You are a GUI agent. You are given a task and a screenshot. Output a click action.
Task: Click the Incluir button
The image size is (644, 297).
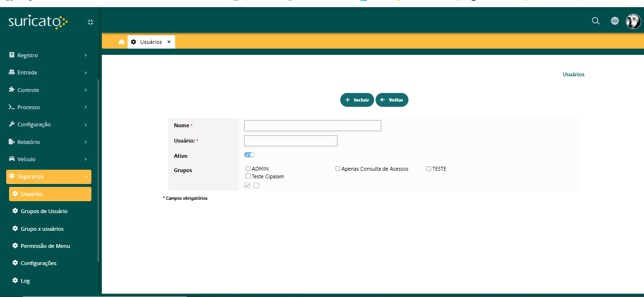point(357,100)
